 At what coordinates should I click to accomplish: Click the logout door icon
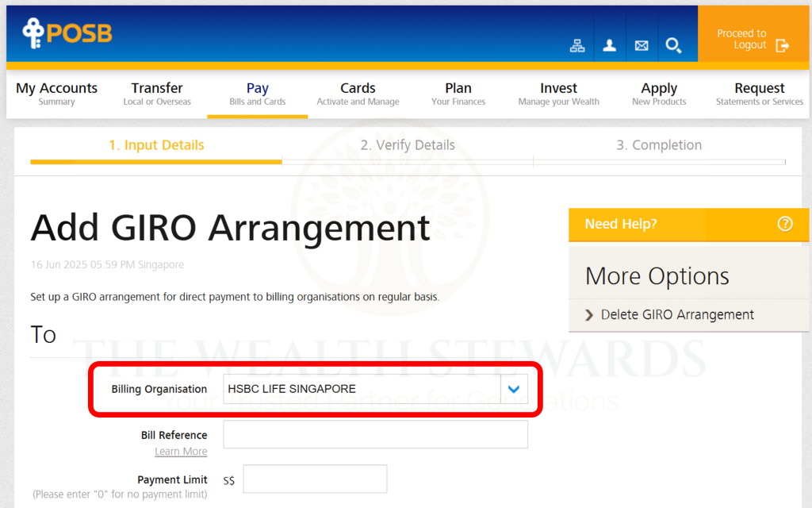(783, 45)
